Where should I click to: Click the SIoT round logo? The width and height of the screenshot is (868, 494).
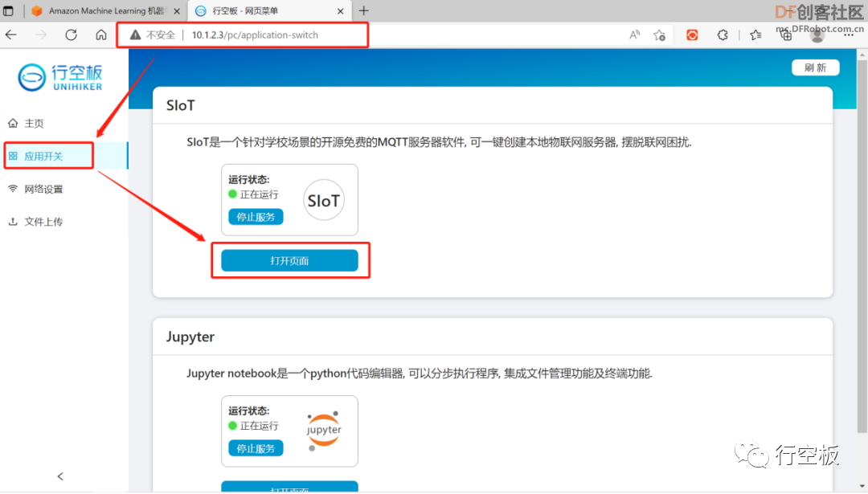pos(324,200)
